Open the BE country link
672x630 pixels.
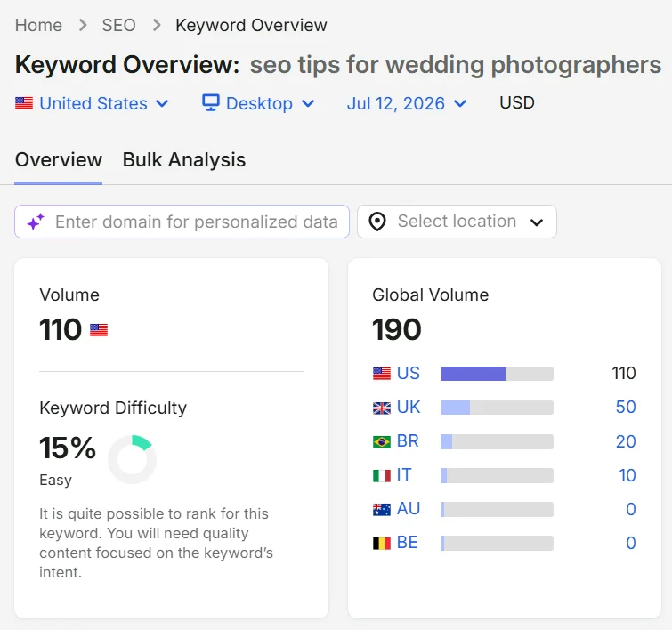click(407, 543)
